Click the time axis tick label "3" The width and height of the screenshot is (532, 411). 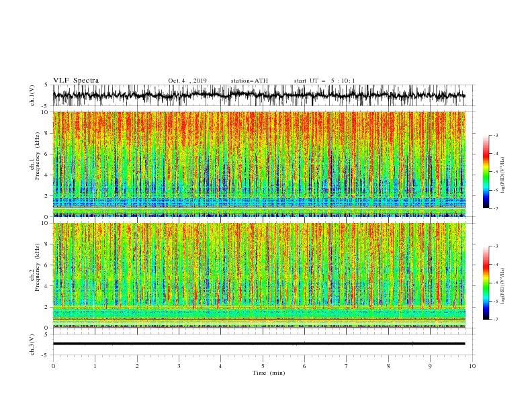tap(179, 366)
